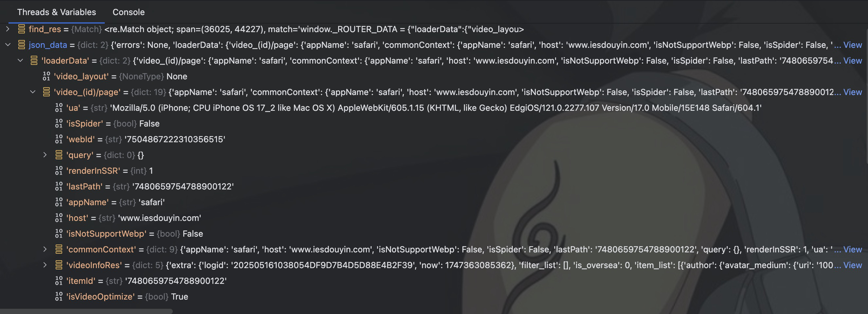Screen dimensions: 868x314
Task: Expand the 'commonContext' dict entry
Action: (x=45, y=249)
